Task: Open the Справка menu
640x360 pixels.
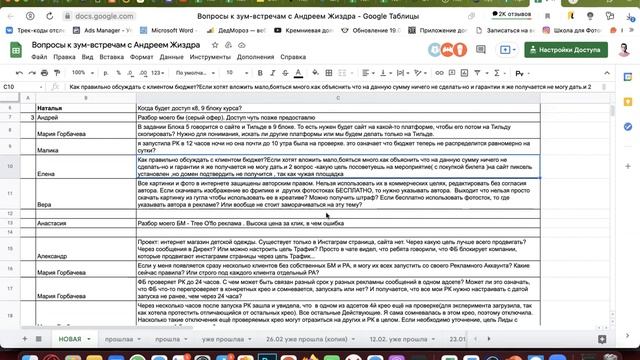Action: 293,57
